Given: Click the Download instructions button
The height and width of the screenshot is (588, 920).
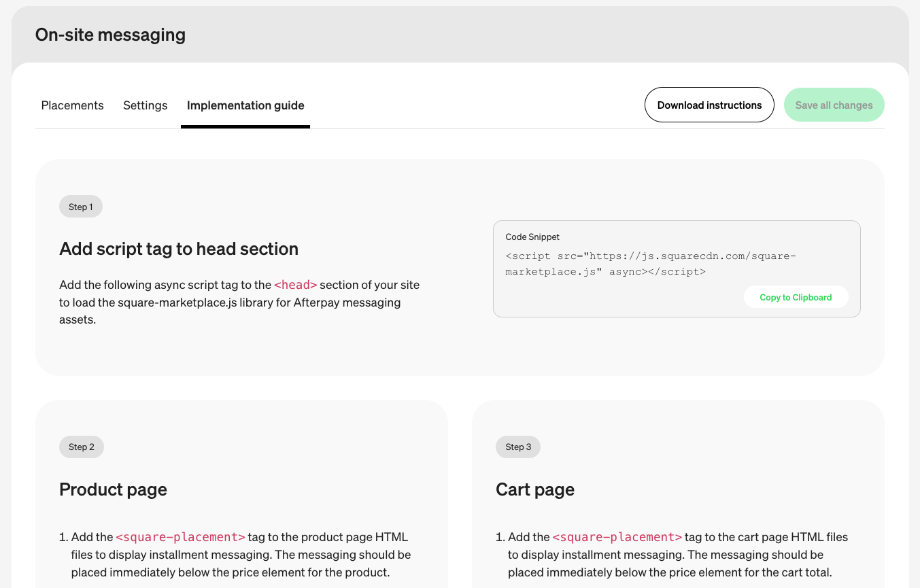Looking at the screenshot, I should point(709,105).
